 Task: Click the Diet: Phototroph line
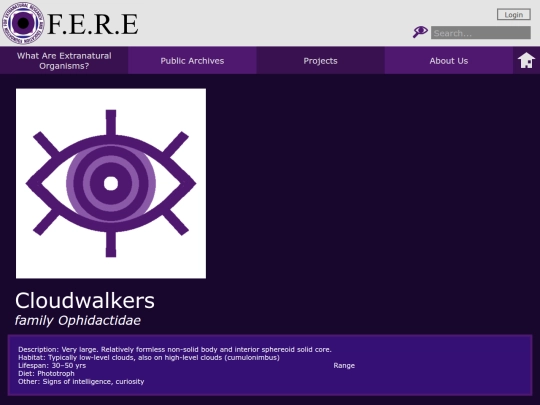pyautogui.click(x=46, y=373)
